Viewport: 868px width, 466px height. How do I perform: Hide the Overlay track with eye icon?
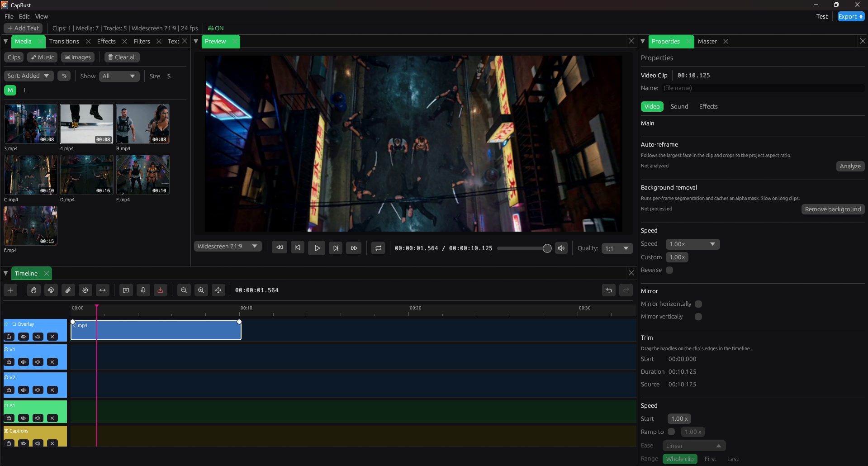click(24, 337)
